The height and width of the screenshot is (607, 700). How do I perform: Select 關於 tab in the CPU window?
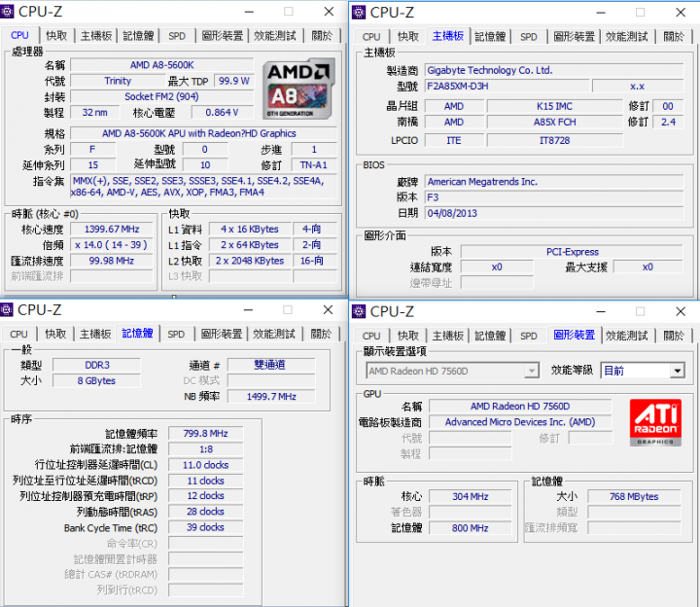(322, 36)
